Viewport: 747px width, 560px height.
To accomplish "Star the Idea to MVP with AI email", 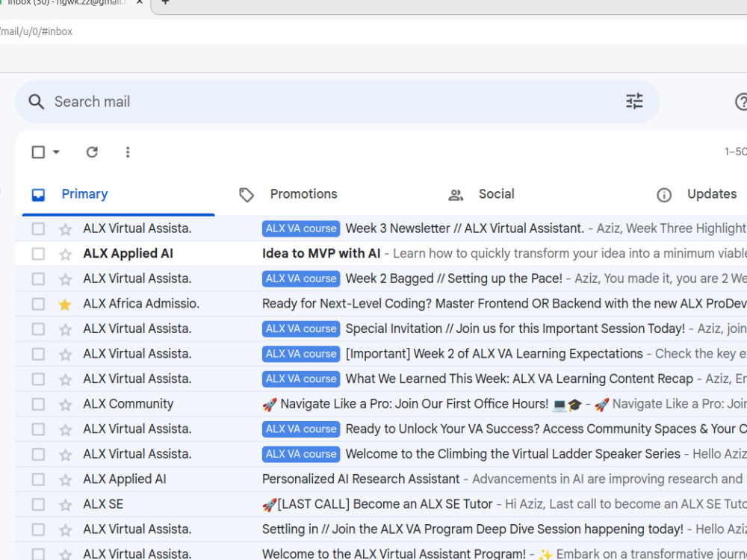I will (x=65, y=255).
